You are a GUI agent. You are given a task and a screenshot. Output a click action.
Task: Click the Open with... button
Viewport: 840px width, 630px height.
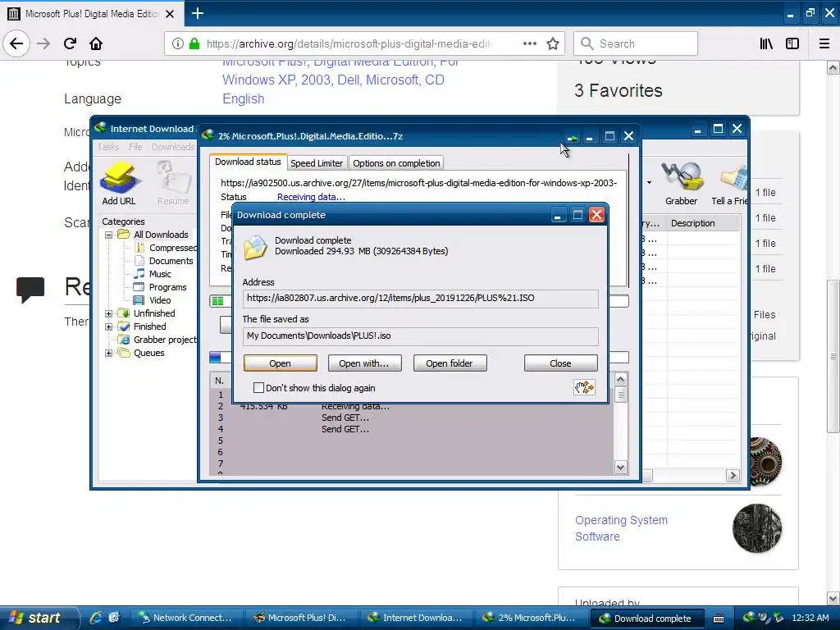coord(363,363)
